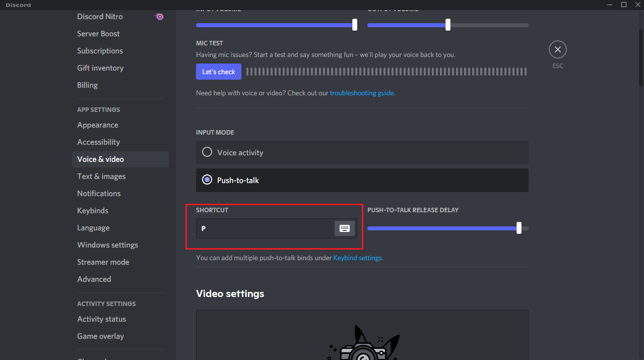The height and width of the screenshot is (360, 644).
Task: Open the Appearance settings section
Action: pos(97,125)
